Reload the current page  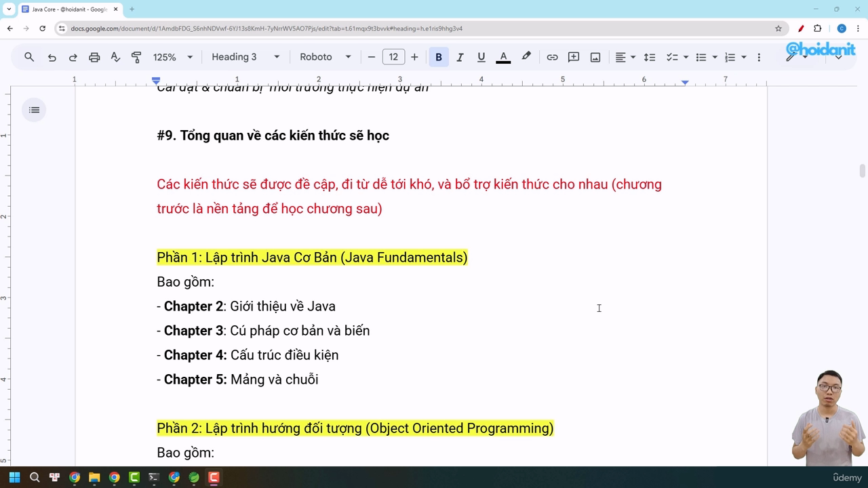42,28
